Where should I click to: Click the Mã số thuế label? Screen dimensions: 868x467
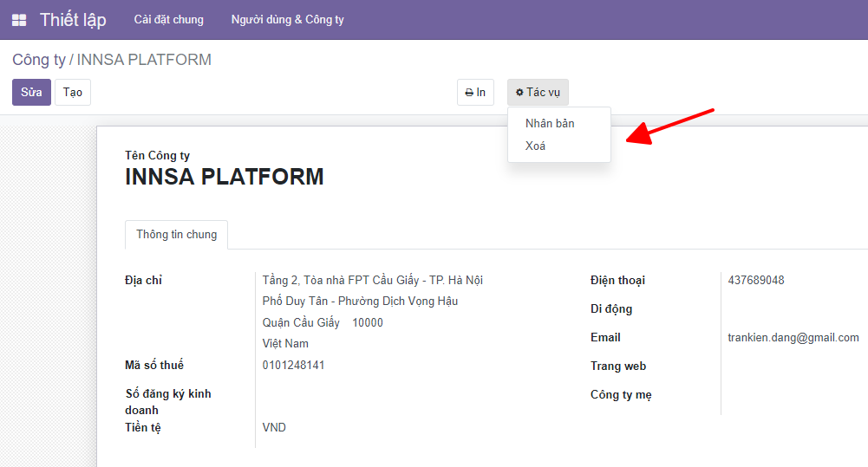point(153,365)
